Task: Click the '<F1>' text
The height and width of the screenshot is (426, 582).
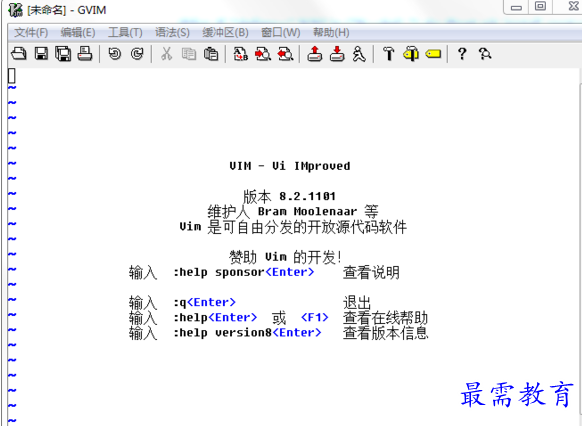Action: [315, 317]
